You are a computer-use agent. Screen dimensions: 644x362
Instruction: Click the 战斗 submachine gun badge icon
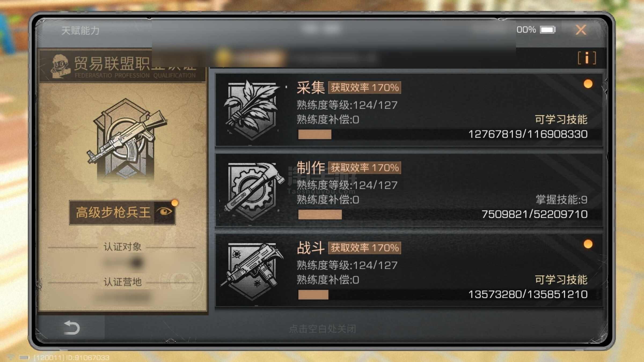coord(252,271)
